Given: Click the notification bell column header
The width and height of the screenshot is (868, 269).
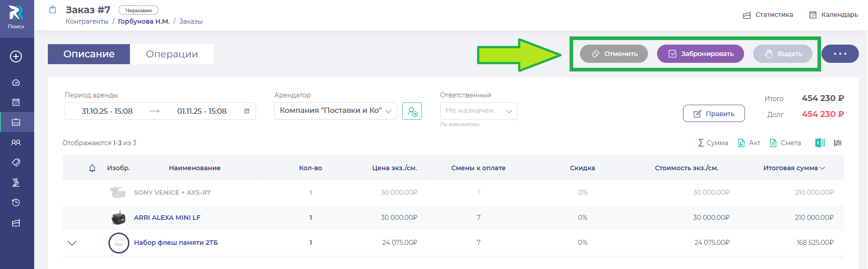Looking at the screenshot, I should point(92,168).
